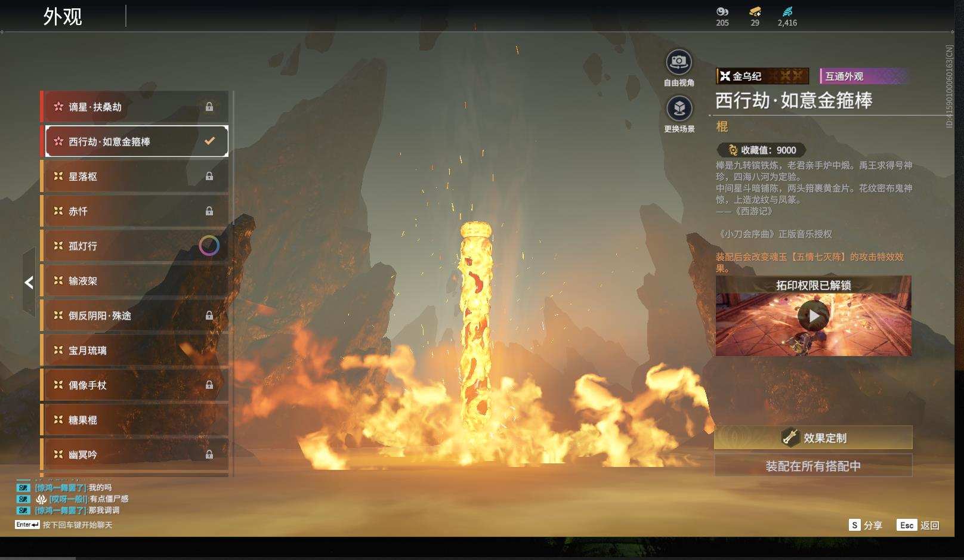Select the 西行劫·如意金箍棒 skin

pyautogui.click(x=134, y=141)
